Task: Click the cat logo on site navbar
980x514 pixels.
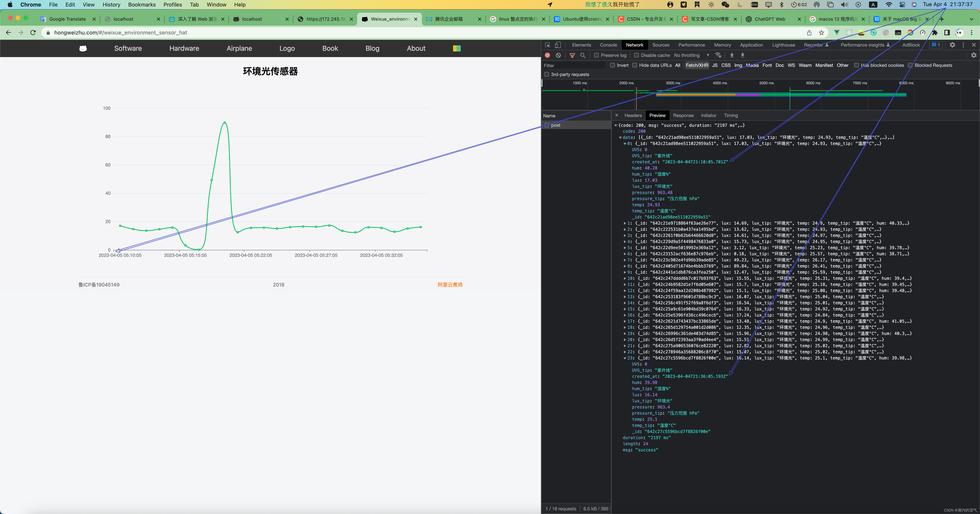Action: [83, 48]
